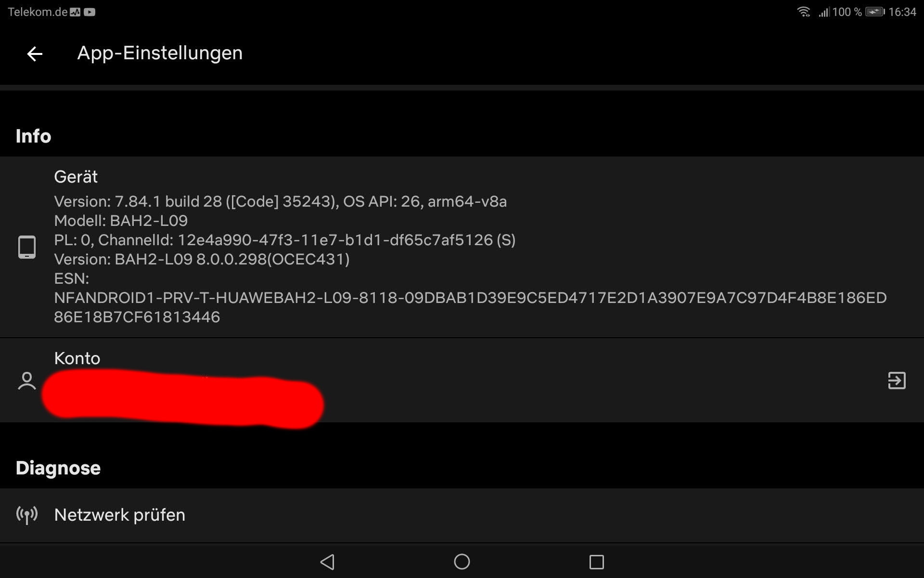Open recent apps with square button
The height and width of the screenshot is (578, 924).
(597, 562)
